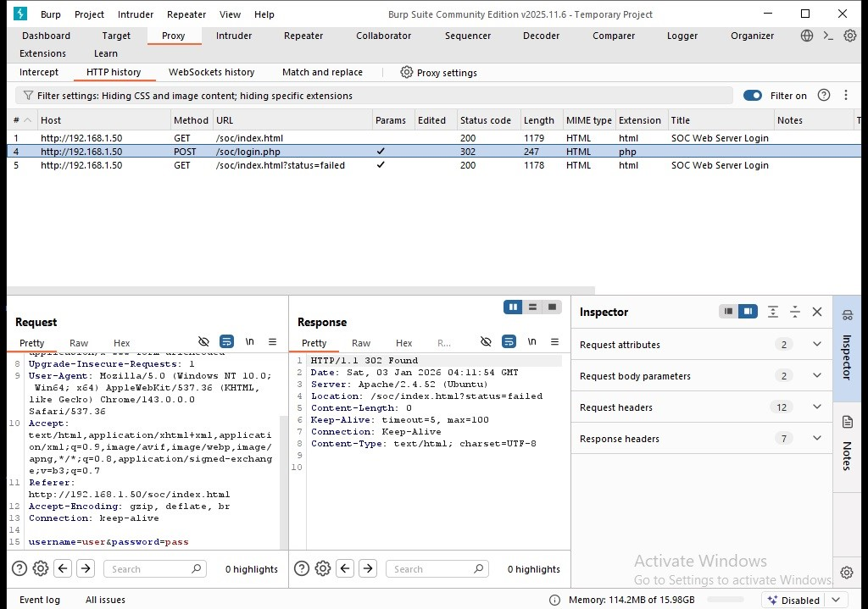Screen dimensions: 868x609
Task: Click the Response search field
Action: tap(437, 568)
